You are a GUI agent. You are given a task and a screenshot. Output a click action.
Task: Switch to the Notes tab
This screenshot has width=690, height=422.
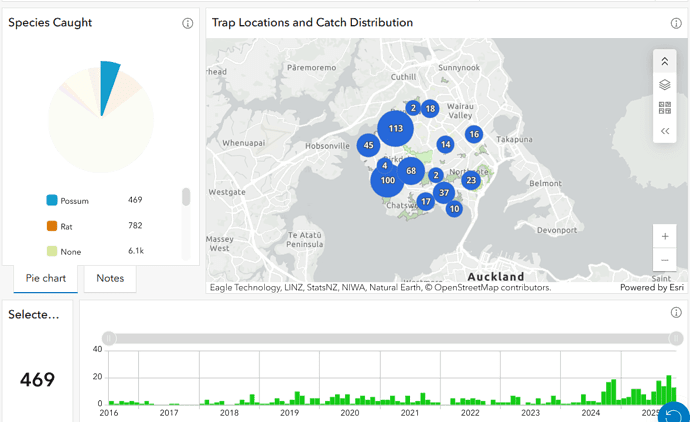click(109, 278)
